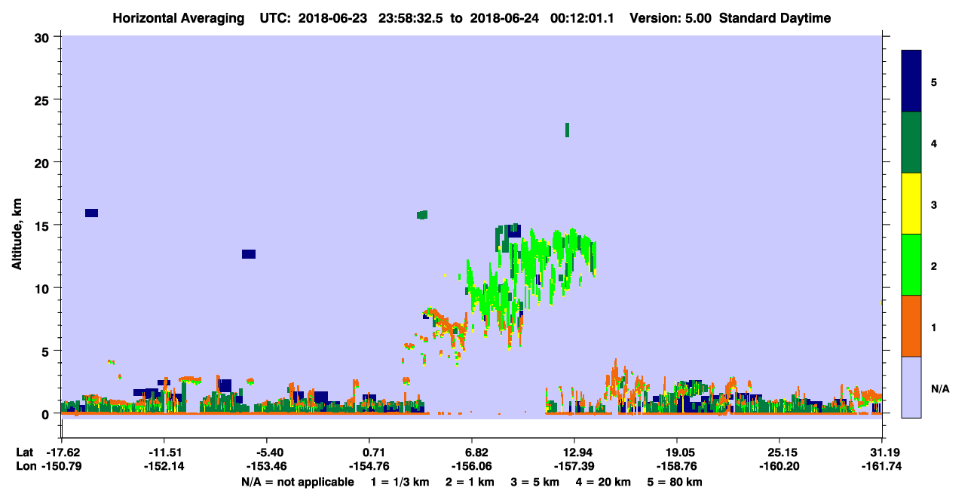Click the longitude value -156.06
980x503 pixels.
tap(472, 466)
